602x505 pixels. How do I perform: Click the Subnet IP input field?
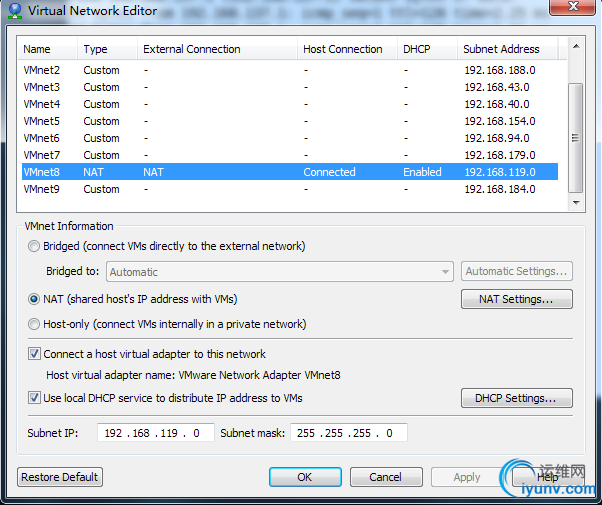coord(155,433)
